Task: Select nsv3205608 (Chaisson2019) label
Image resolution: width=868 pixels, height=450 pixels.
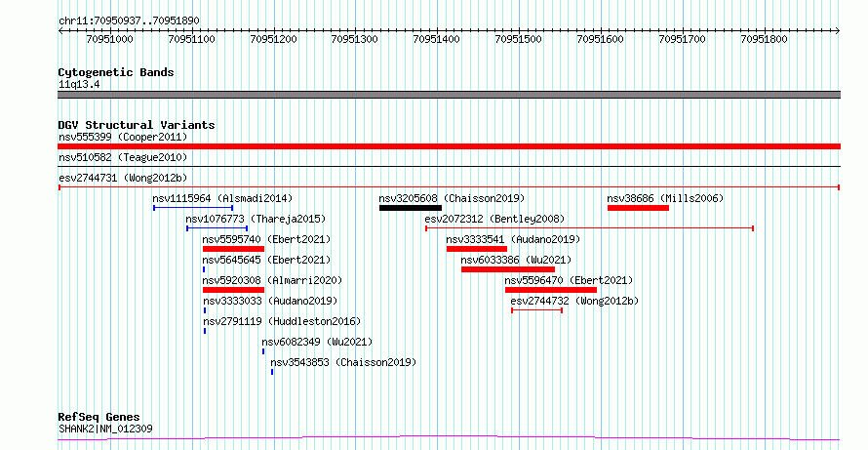Action: 452,198
